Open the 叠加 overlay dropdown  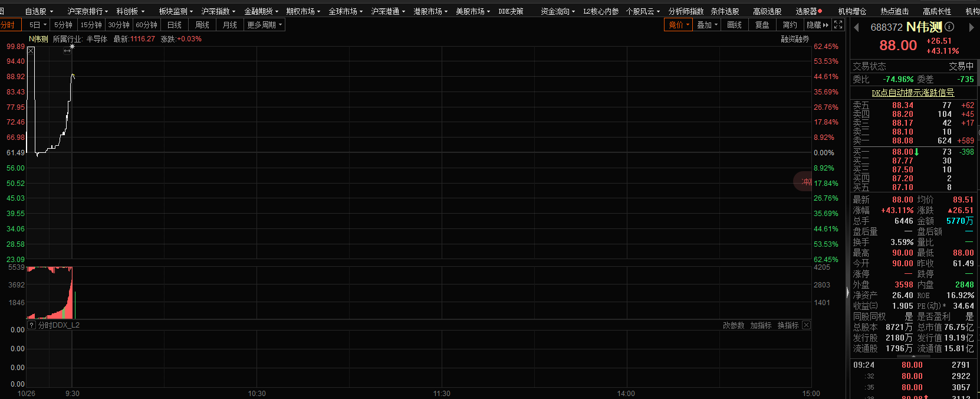click(x=706, y=25)
